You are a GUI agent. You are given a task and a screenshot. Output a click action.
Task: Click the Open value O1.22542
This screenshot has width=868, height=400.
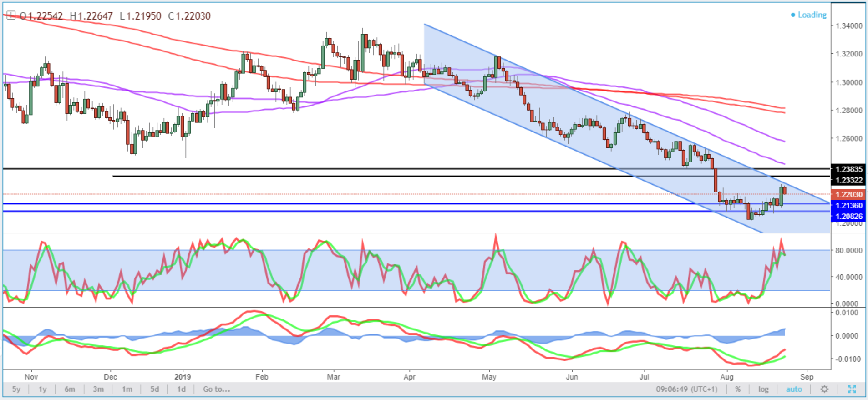pyautogui.click(x=41, y=16)
